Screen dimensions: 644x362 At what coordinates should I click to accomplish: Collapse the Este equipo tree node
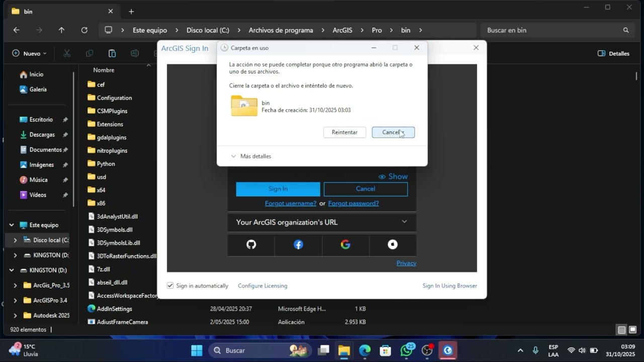[12, 225]
